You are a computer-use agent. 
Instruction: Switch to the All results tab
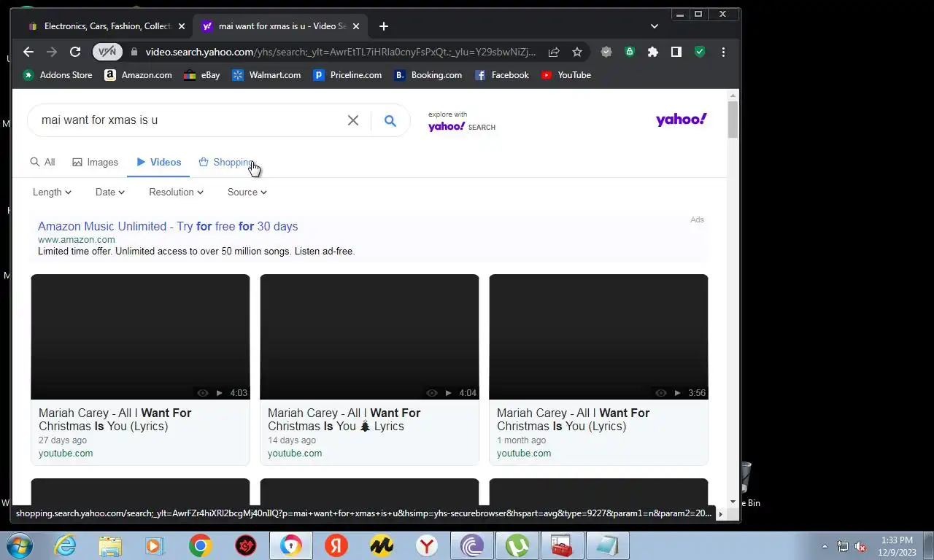coord(42,162)
